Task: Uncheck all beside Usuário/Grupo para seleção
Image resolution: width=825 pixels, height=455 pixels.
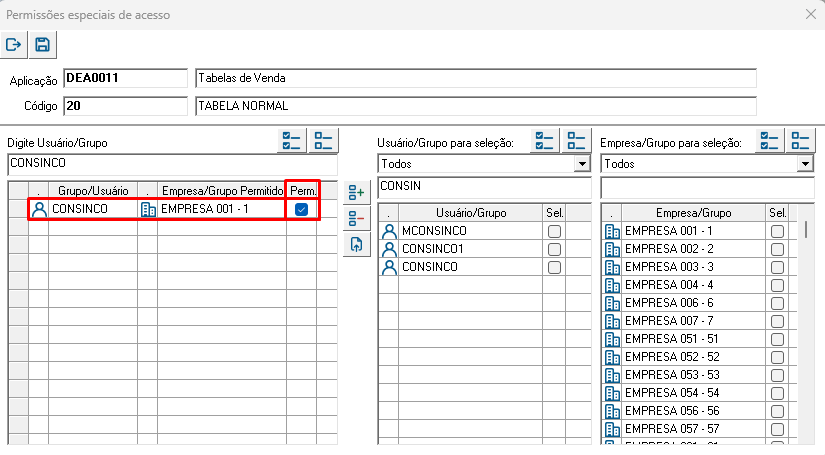Action: tap(576, 141)
